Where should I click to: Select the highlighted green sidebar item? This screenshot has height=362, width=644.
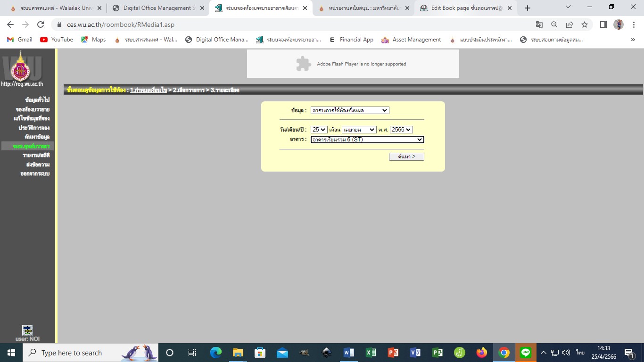coord(27,146)
